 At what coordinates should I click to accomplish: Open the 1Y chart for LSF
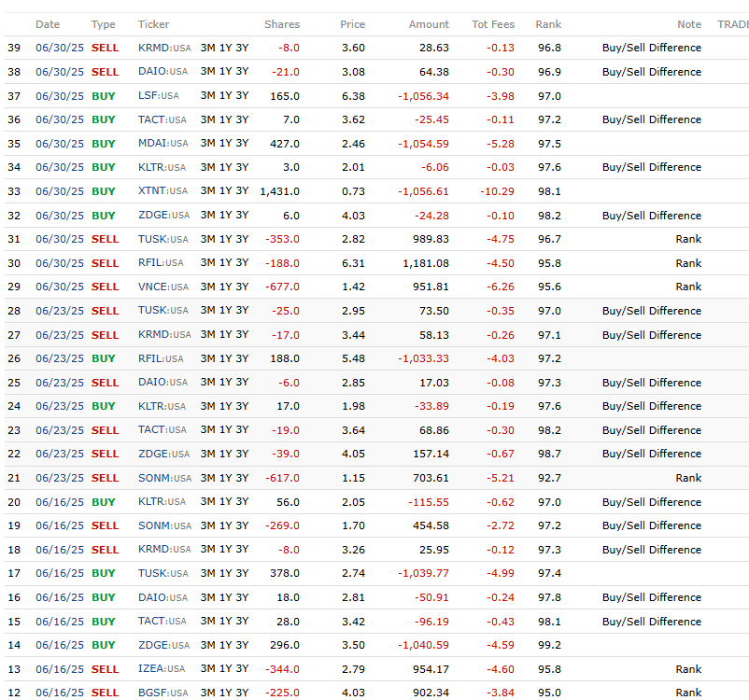(225, 96)
